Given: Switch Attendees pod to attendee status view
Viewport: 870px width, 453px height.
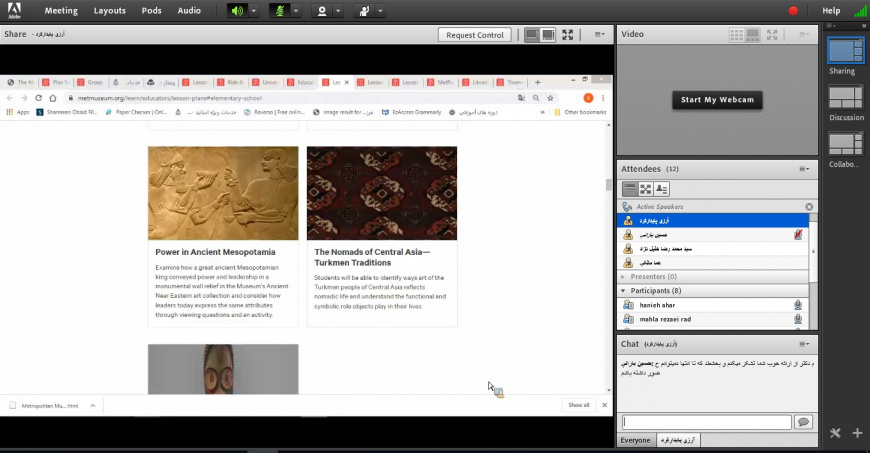Looking at the screenshot, I should click(662, 189).
